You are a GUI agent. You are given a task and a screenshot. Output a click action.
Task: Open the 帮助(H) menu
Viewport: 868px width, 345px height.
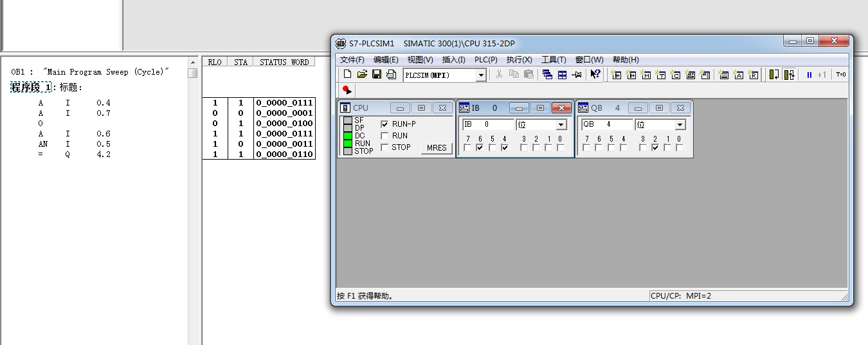click(626, 60)
